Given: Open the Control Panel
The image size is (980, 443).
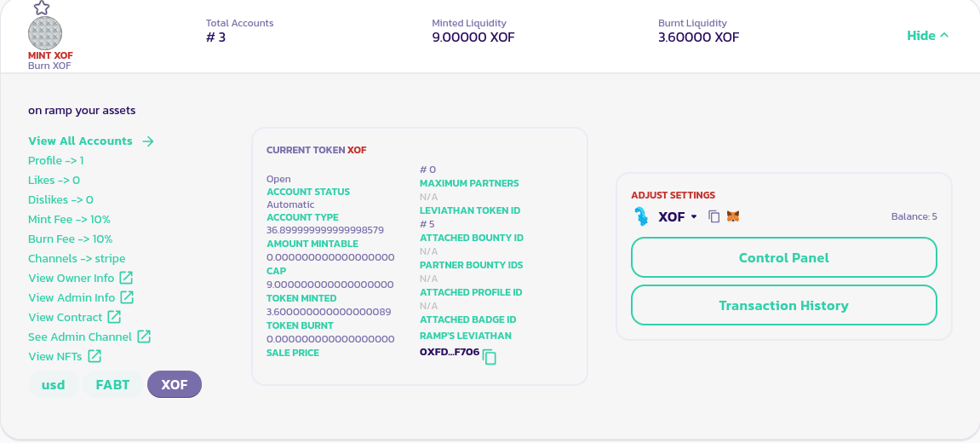Looking at the screenshot, I should 783,257.
